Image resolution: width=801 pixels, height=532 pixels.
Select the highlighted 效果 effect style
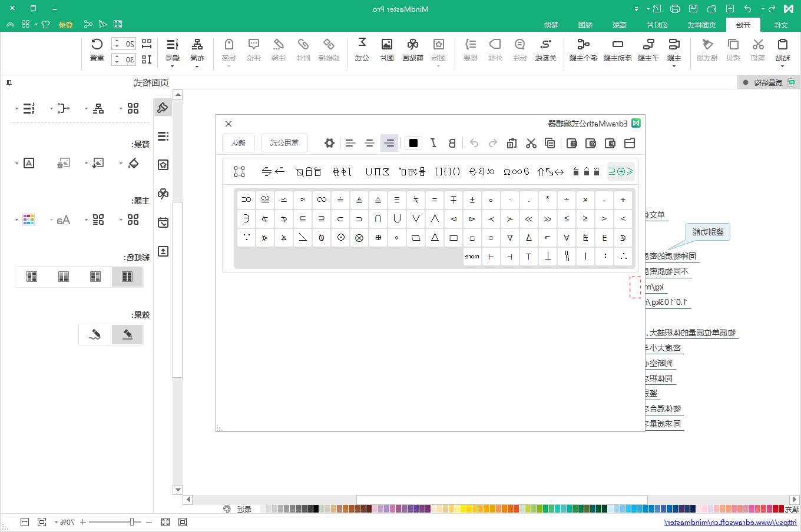(x=127, y=334)
